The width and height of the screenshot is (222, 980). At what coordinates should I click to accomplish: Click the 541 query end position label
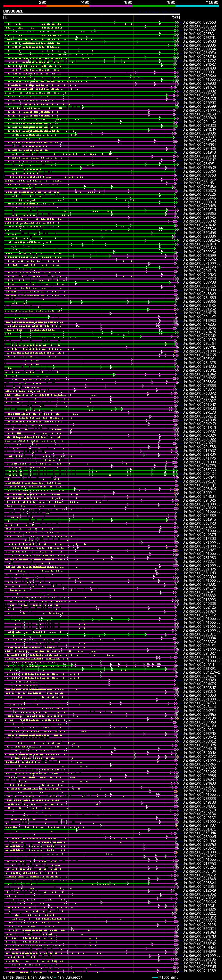click(175, 17)
